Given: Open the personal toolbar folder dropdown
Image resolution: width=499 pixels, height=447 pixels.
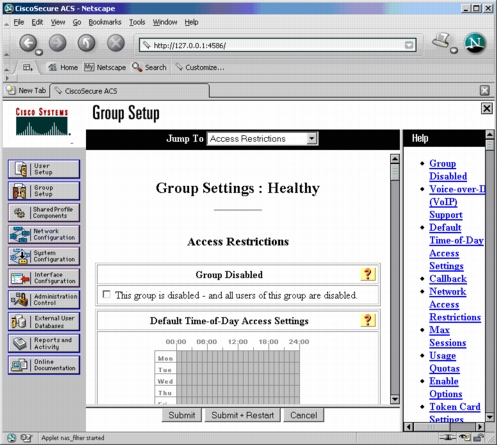Looking at the screenshot, I should coord(28,68).
